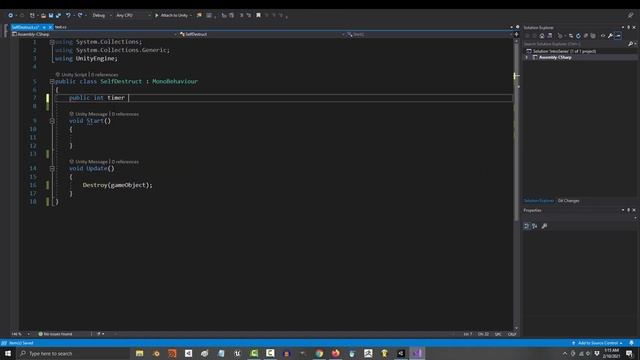Switch to the Solution Explorer bottom tab
Image resolution: width=640 pixels, height=360 pixels.
[x=539, y=201]
